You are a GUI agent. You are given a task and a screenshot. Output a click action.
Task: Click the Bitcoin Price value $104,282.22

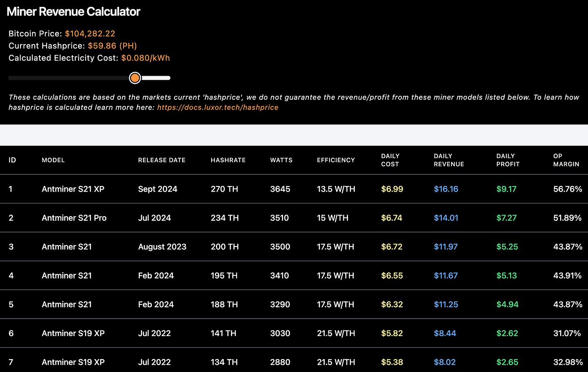coord(90,34)
